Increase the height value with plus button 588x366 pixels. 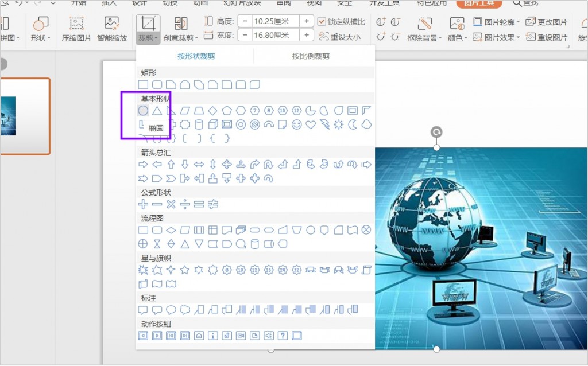coord(307,21)
